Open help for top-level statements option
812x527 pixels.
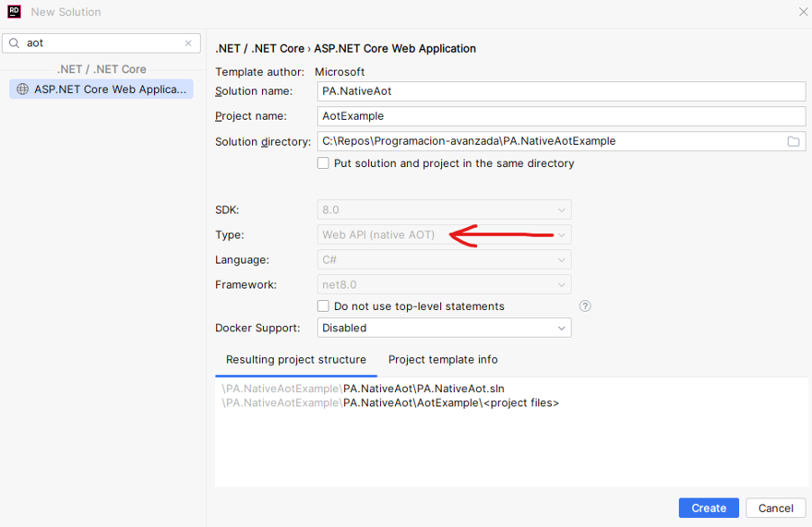pyautogui.click(x=585, y=305)
